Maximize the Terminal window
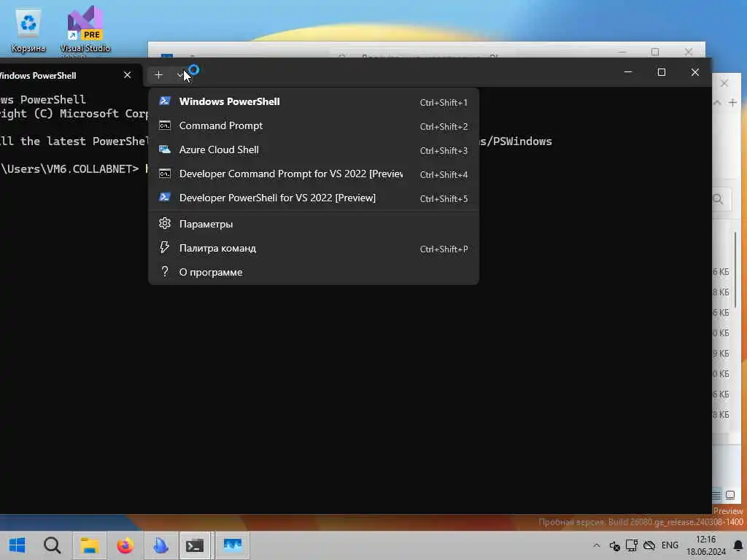The image size is (747, 560). click(661, 72)
